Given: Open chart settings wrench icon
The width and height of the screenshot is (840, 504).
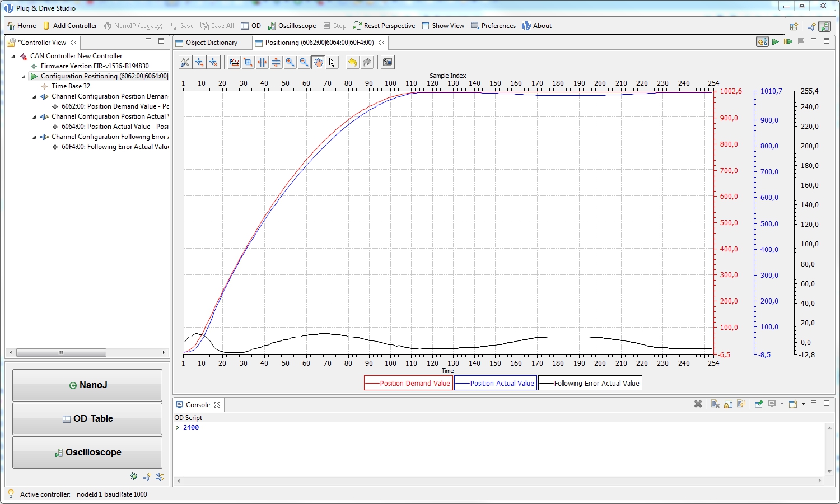Looking at the screenshot, I should [185, 62].
